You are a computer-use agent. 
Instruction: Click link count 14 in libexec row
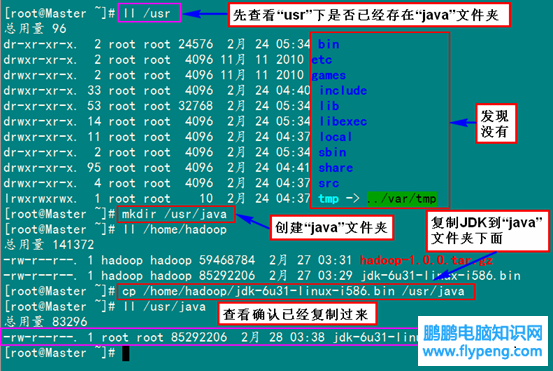(94, 121)
